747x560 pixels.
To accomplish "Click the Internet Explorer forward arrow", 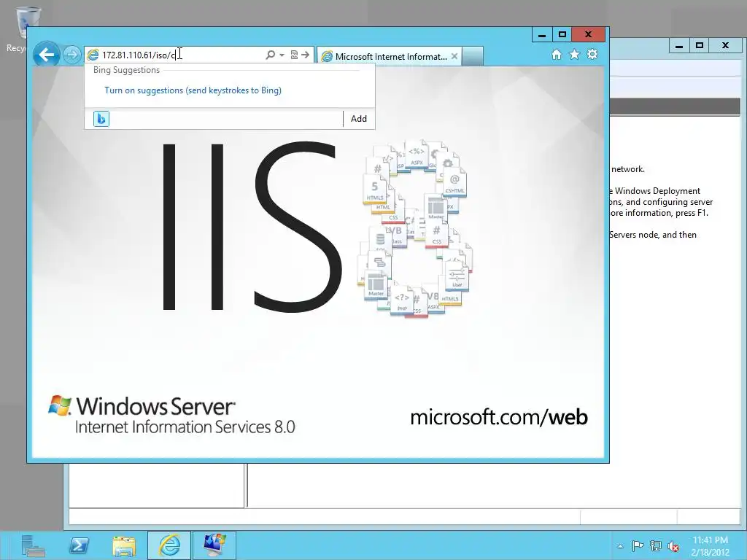I will (72, 55).
